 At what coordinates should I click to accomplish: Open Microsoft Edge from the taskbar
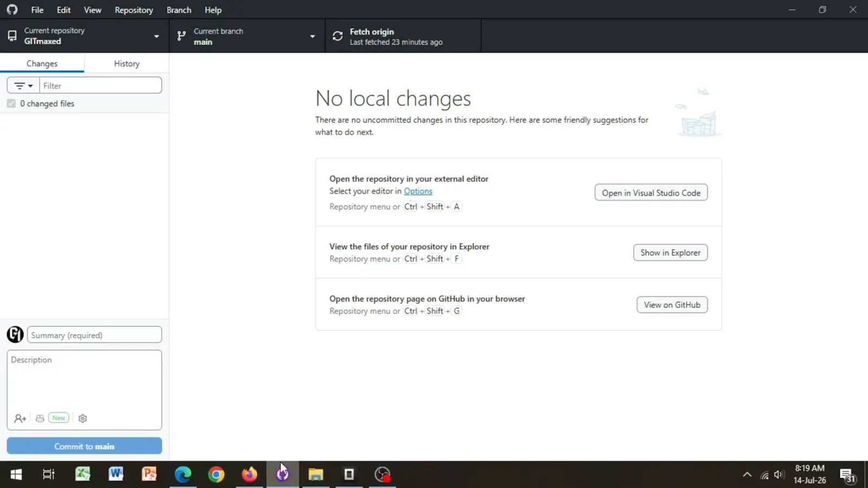(x=183, y=474)
